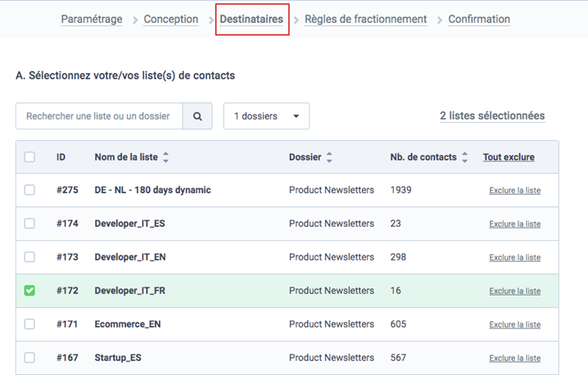Open the 1 dossiers dropdown
Image resolution: width=588 pixels, height=375 pixels.
(x=266, y=116)
